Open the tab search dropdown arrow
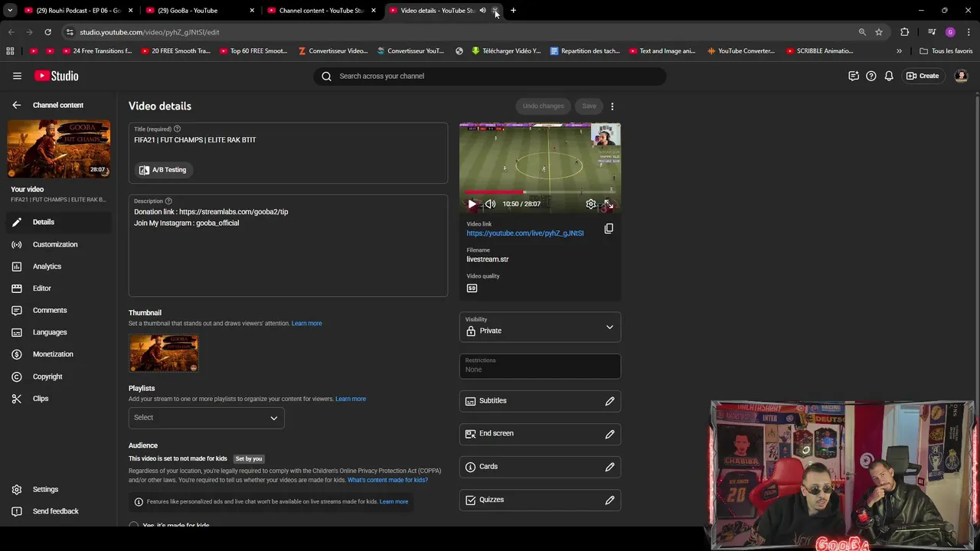980x551 pixels. [x=10, y=11]
